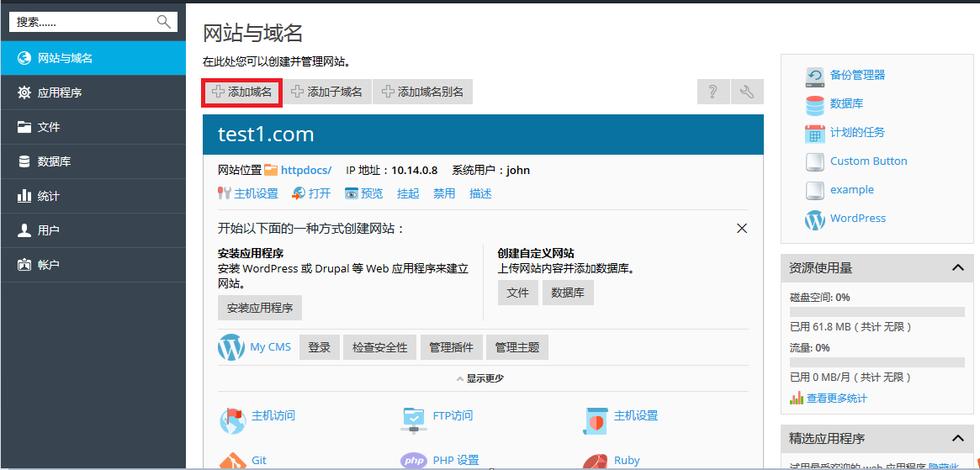Collapse using 显示更少 toggle
This screenshot has height=470, width=980.
click(479, 378)
